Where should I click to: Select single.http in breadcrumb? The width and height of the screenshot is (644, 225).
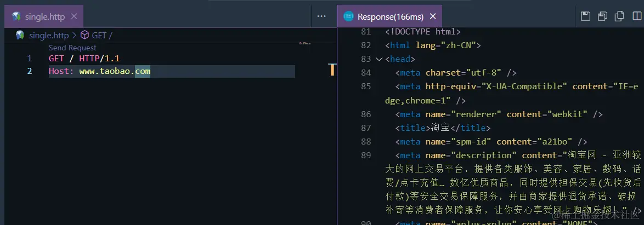[49, 35]
